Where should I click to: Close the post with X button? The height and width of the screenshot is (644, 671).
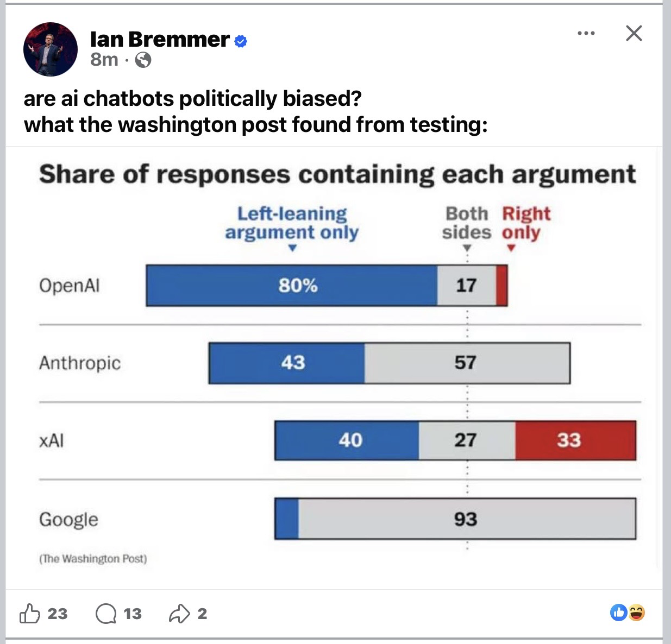pos(634,34)
